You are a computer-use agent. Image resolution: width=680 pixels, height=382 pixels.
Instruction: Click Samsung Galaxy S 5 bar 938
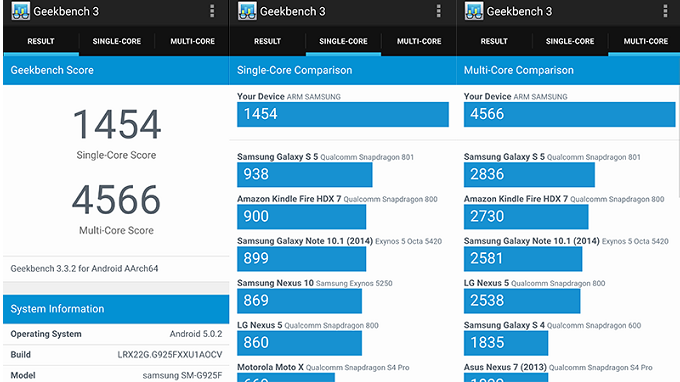click(x=304, y=175)
